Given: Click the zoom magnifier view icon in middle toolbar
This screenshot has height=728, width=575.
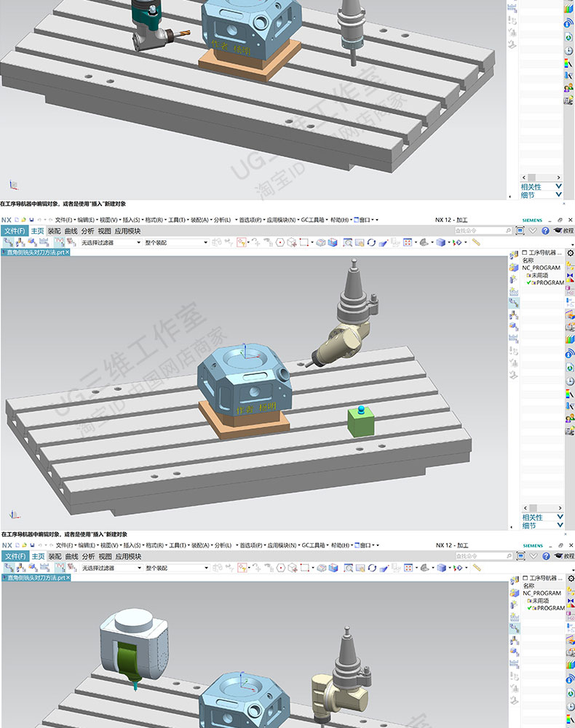Looking at the screenshot, I should pos(349,242).
